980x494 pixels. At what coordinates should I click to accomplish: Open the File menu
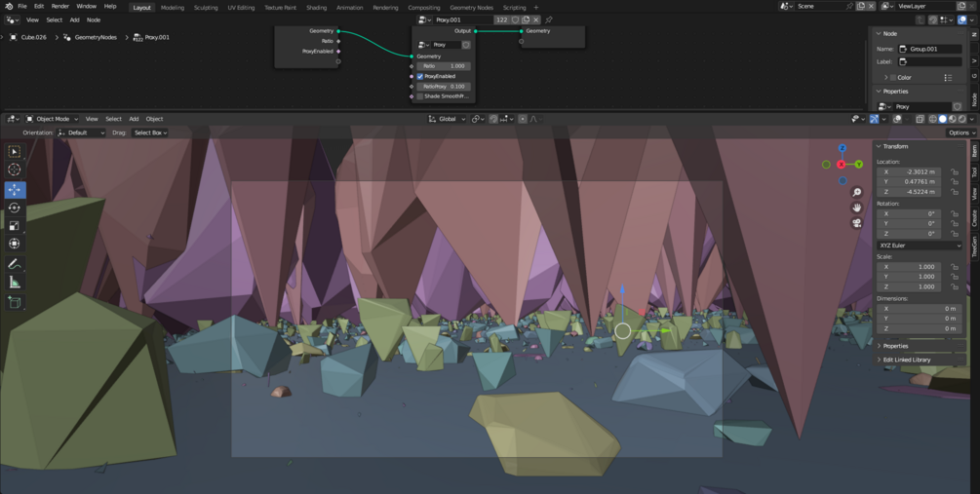[21, 6]
